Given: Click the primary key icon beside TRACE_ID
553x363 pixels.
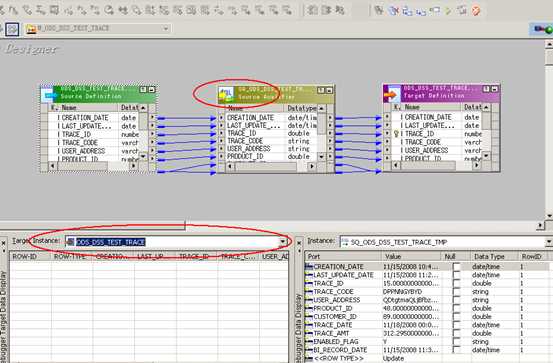Looking at the screenshot, I should 396,134.
